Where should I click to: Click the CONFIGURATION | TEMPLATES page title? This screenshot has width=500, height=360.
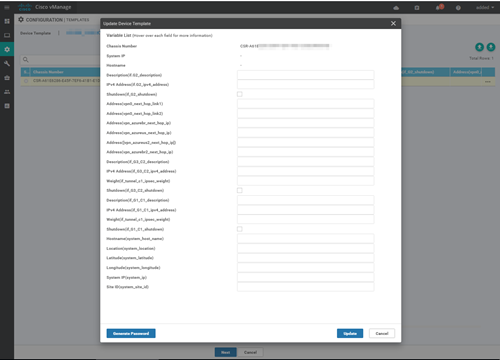(57, 20)
